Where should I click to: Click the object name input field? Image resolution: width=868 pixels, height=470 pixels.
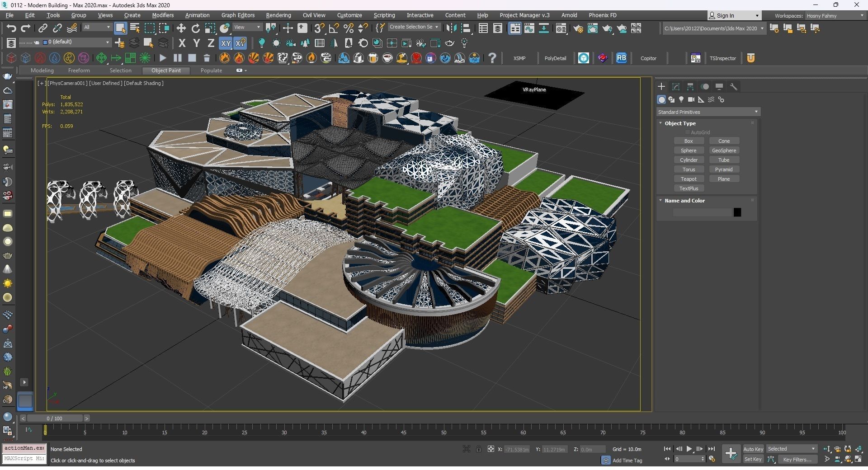click(702, 212)
